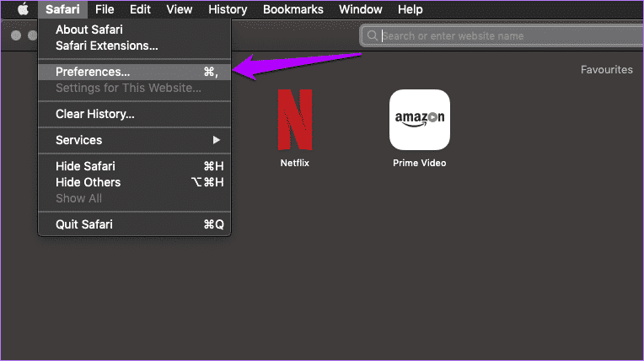Open the Bookmarks menu
The height and width of the screenshot is (361, 644).
292,9
